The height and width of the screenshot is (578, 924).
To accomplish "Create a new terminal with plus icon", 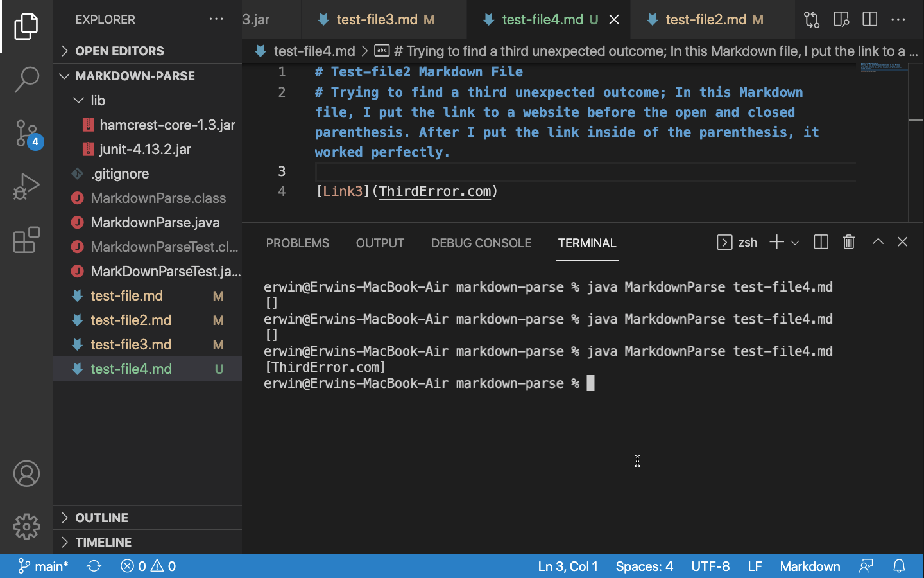I will [776, 242].
